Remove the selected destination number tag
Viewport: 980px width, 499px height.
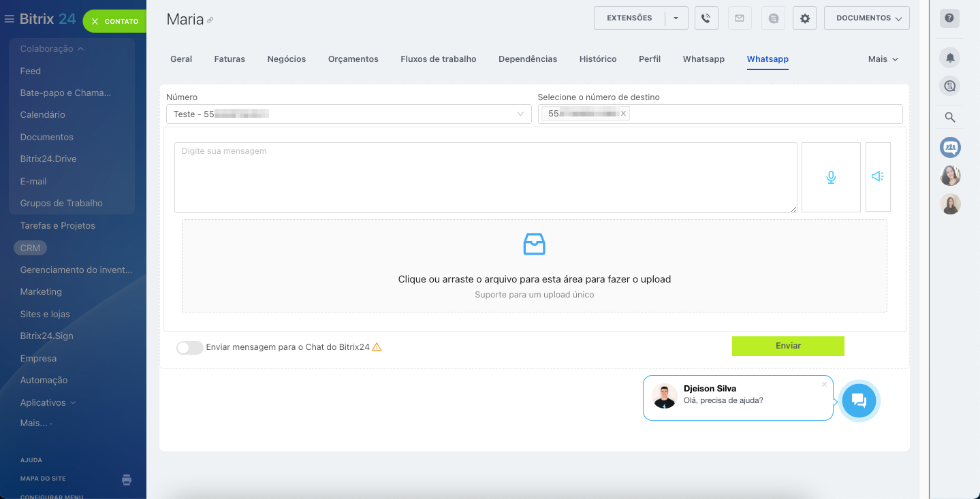623,114
